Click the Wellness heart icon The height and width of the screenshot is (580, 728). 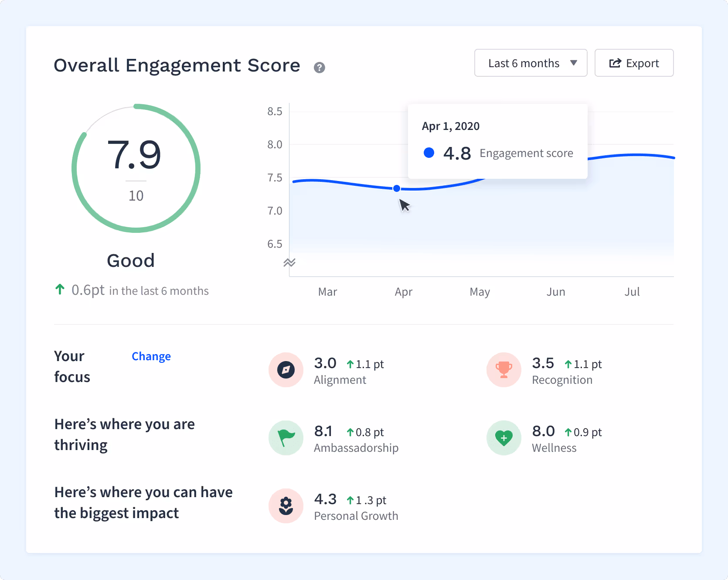[503, 438]
